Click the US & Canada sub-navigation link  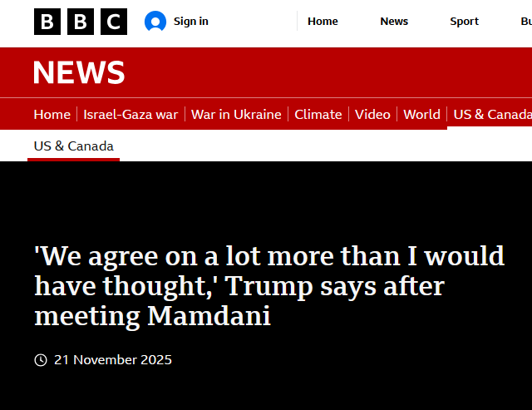[x=73, y=146]
